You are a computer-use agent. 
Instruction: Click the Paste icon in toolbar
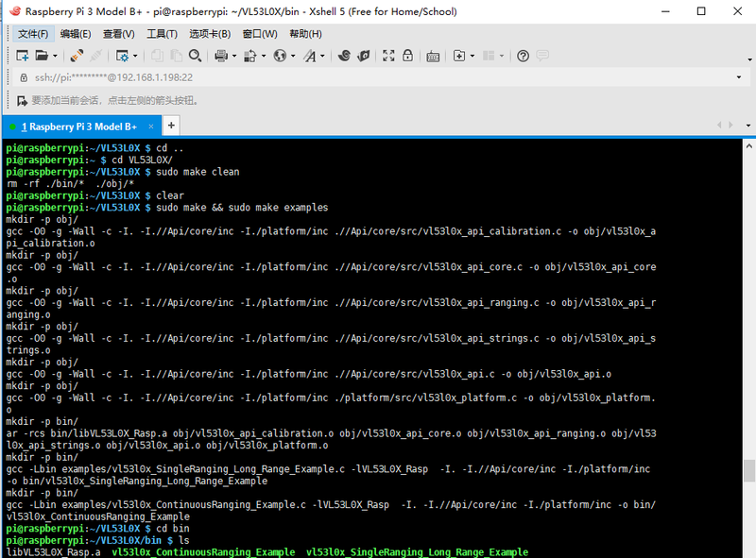click(177, 56)
